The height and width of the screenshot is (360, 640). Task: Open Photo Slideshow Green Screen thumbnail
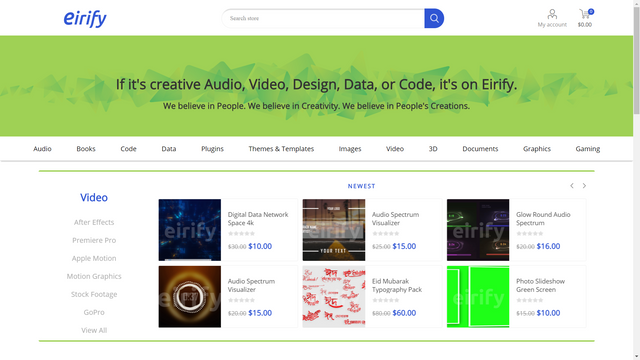[478, 297]
